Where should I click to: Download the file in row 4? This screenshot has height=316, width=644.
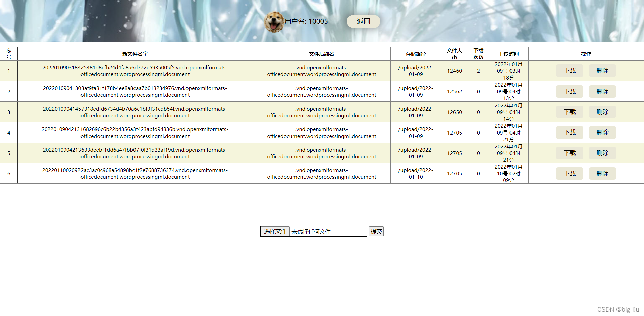click(x=570, y=133)
